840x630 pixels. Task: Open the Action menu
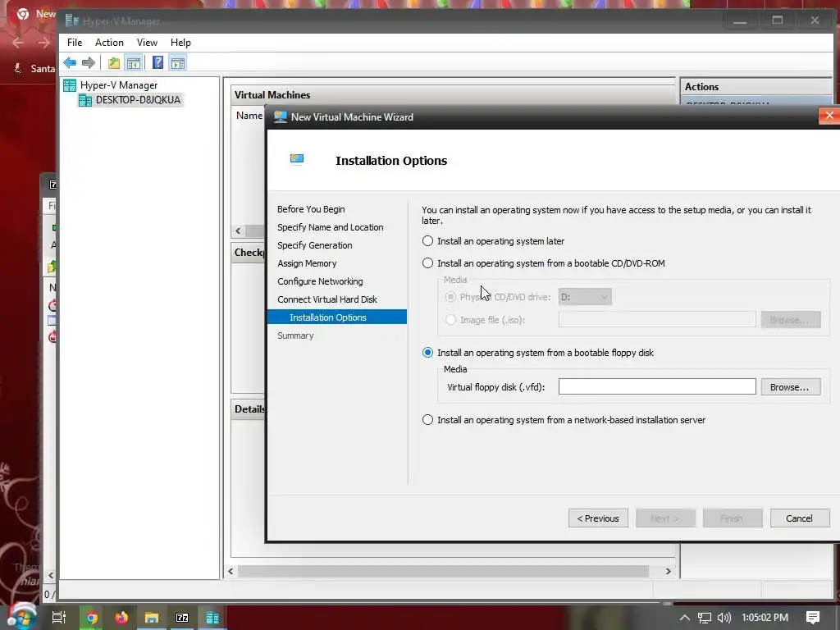[x=109, y=43]
